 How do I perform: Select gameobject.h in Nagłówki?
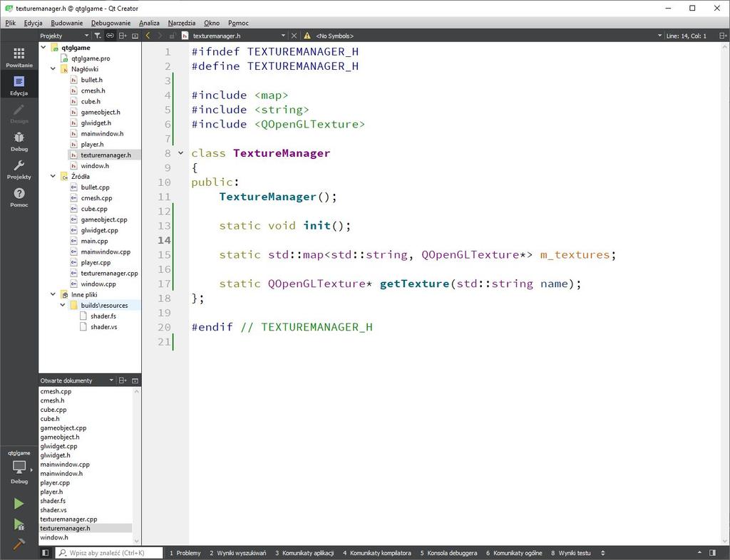click(100, 112)
